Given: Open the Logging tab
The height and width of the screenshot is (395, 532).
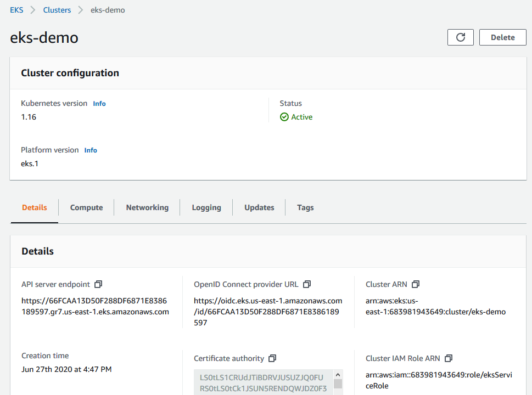Looking at the screenshot, I should [206, 207].
